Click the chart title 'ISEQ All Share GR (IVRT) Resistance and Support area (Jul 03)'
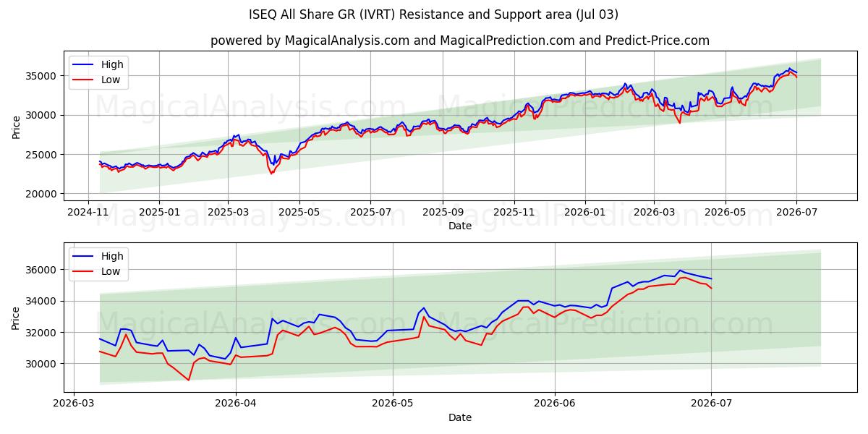868x434 pixels. click(434, 14)
